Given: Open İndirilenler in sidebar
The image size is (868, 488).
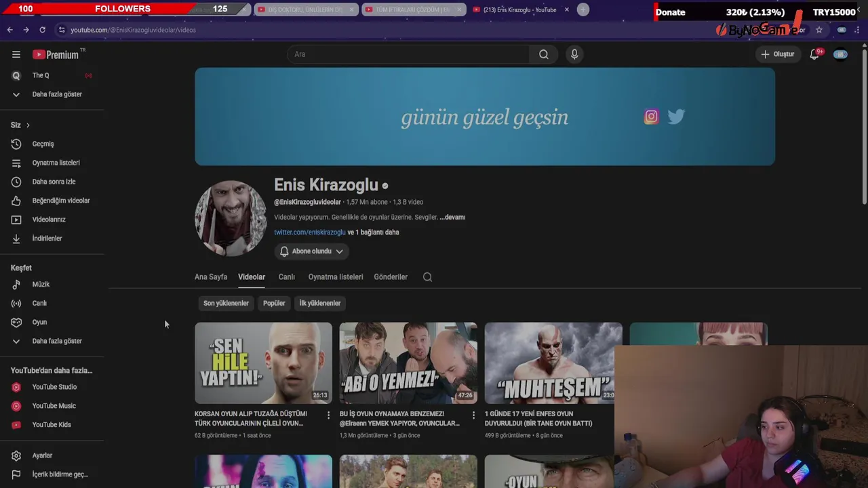Looking at the screenshot, I should (x=52, y=239).
